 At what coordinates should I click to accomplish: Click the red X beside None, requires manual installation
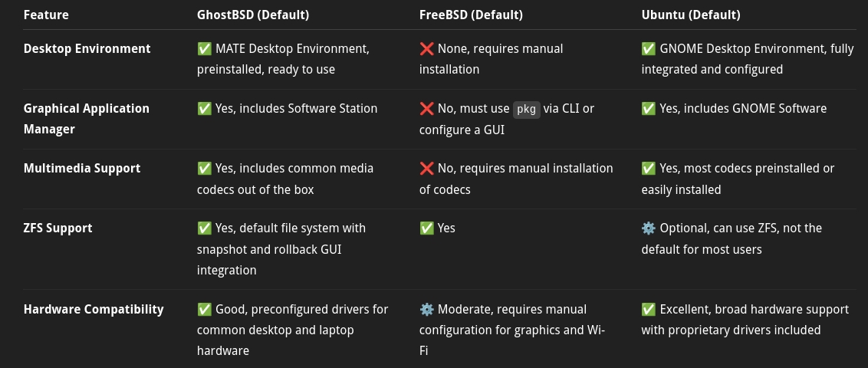(426, 49)
